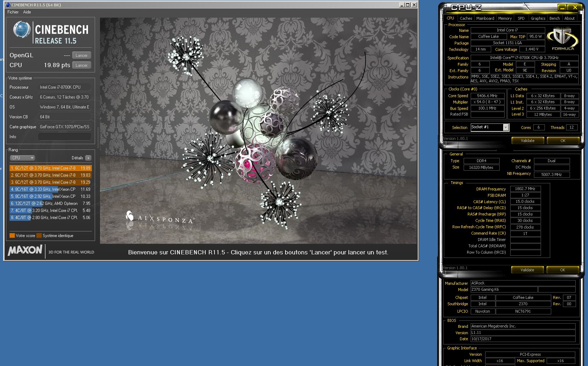Click the memory Size value 16320 MBytes
The width and height of the screenshot is (588, 366).
click(481, 168)
